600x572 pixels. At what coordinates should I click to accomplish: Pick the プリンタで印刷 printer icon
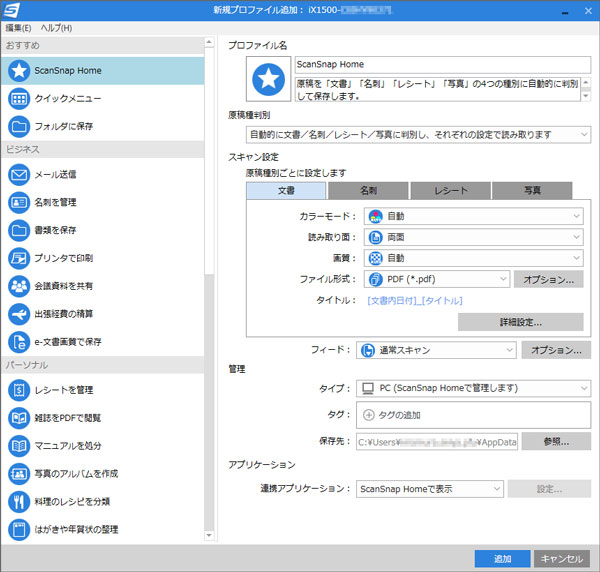click(19, 258)
